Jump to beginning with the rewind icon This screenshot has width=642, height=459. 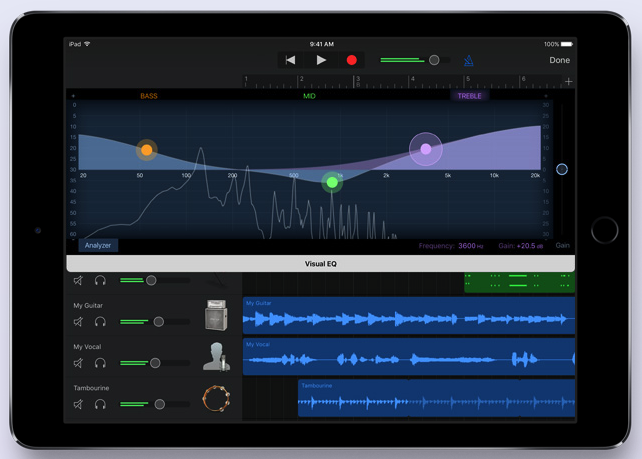290,60
